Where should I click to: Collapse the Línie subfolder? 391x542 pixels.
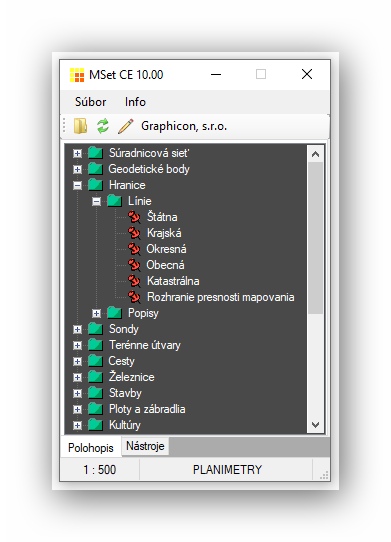96,201
